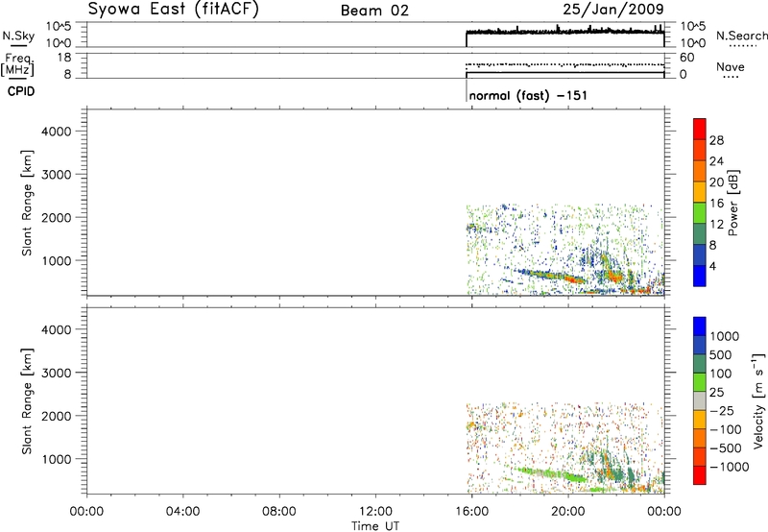Click the "3000" range tick in Velocity panel
The width and height of the screenshot is (768, 532).
pyautogui.click(x=57, y=373)
